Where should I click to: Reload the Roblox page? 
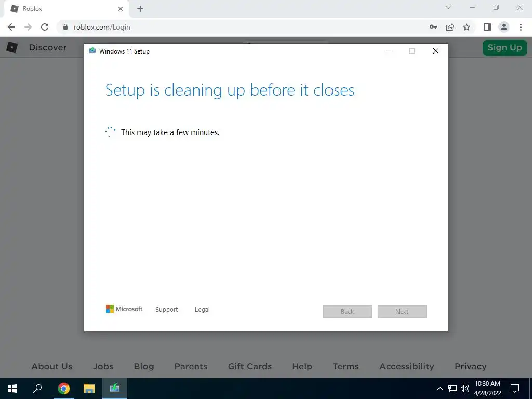point(45,27)
